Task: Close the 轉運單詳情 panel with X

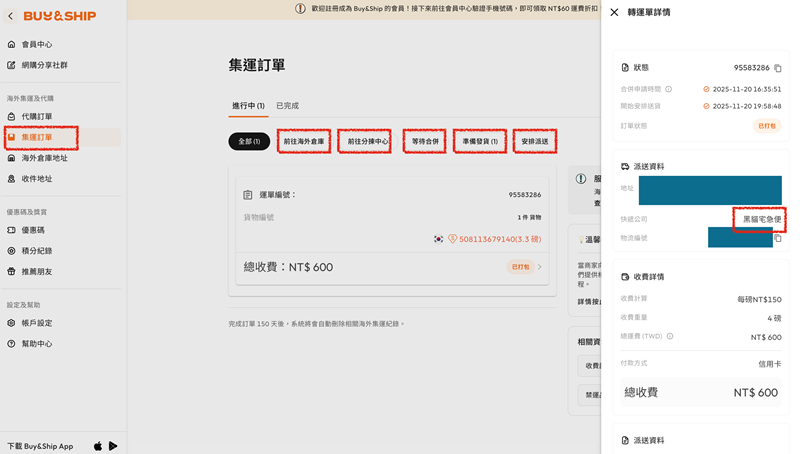Action: pyautogui.click(x=614, y=13)
